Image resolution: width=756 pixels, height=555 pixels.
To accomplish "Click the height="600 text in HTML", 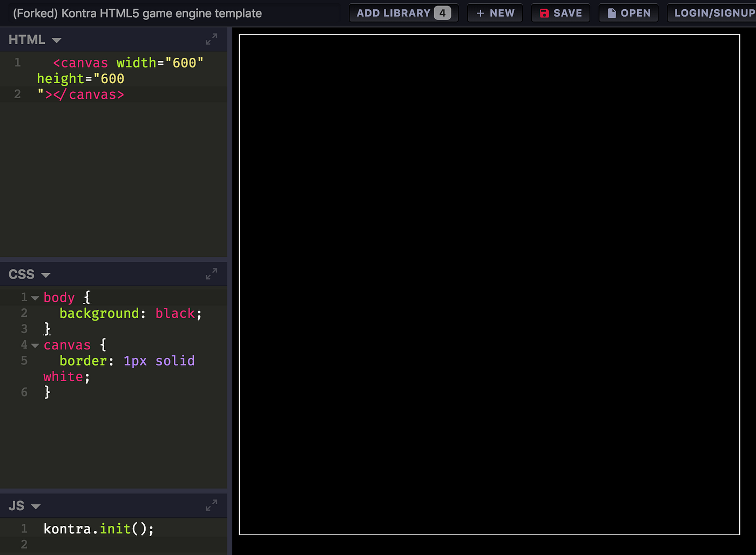I will tap(80, 79).
